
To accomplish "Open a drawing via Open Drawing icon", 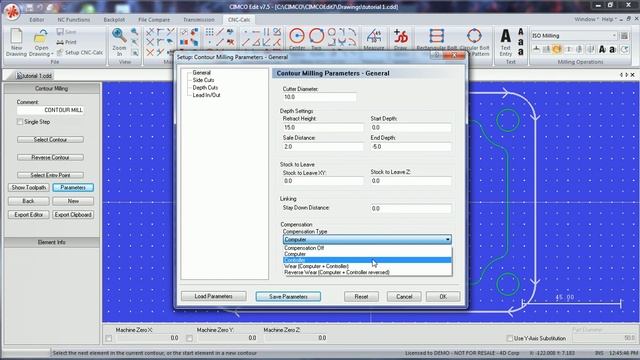I will click(x=40, y=37).
